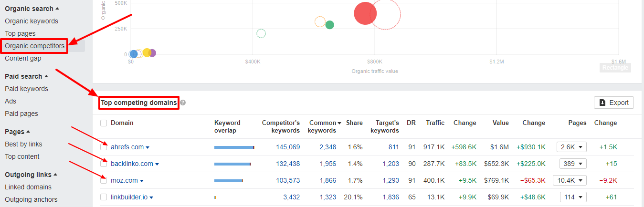Collapse the Pages sidebar section
This screenshot has width=644, height=207.
point(17,132)
